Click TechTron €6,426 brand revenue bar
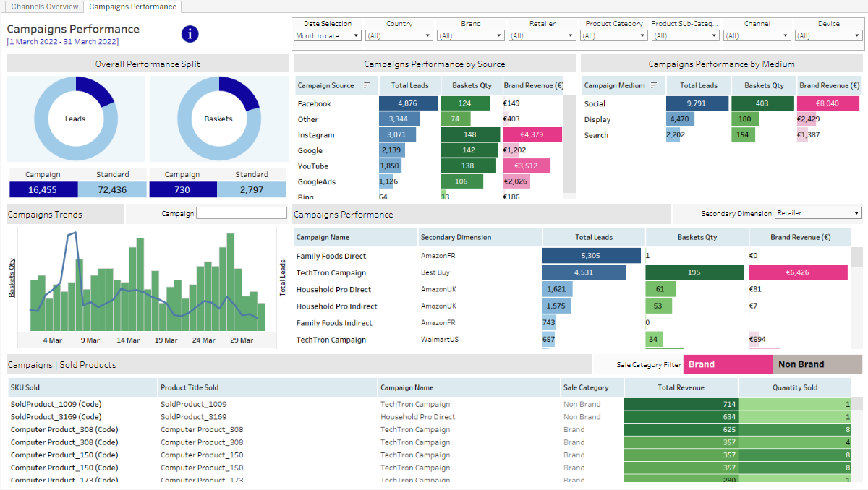868x490 pixels. (x=799, y=272)
